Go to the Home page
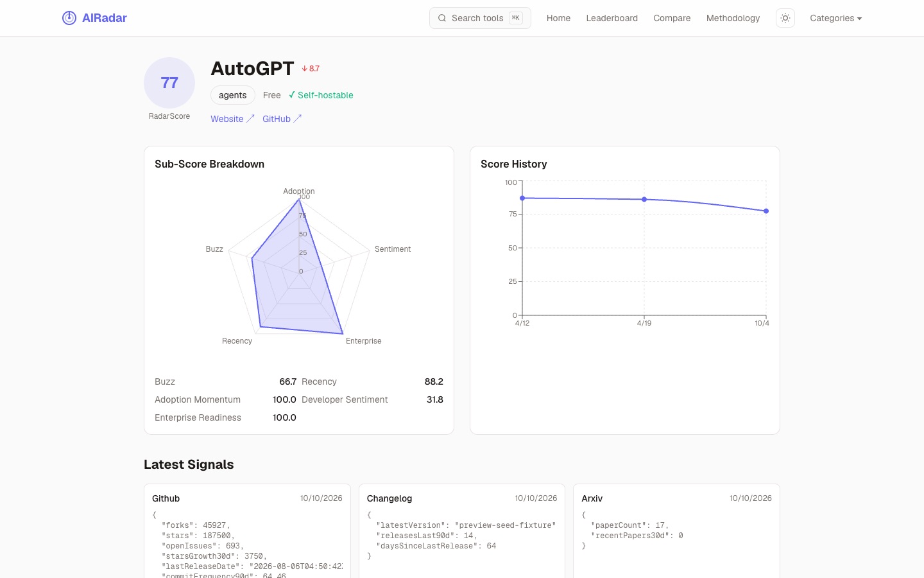 [x=558, y=18]
